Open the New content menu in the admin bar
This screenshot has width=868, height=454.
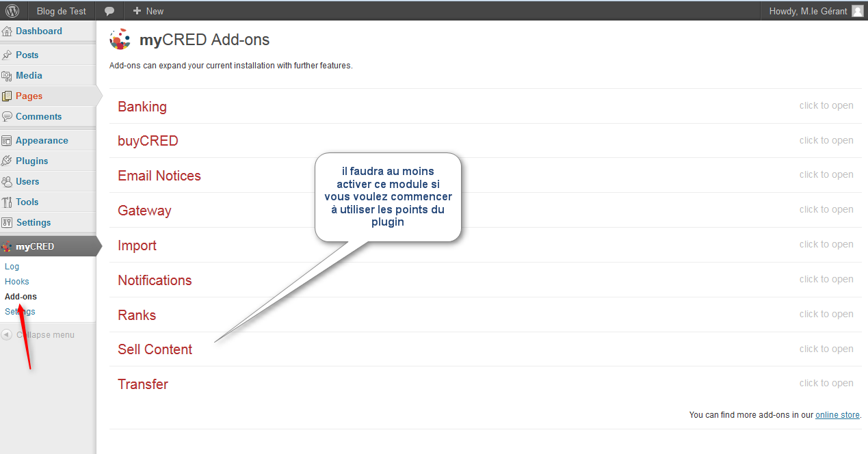pyautogui.click(x=148, y=11)
